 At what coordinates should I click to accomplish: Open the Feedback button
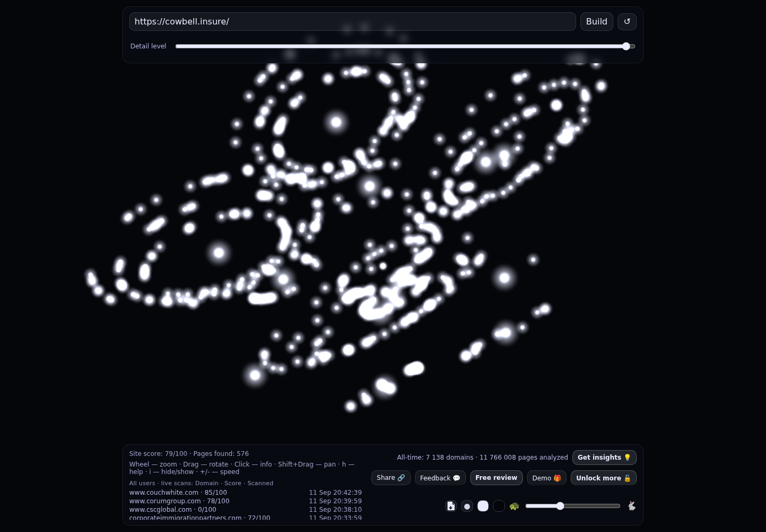440,478
